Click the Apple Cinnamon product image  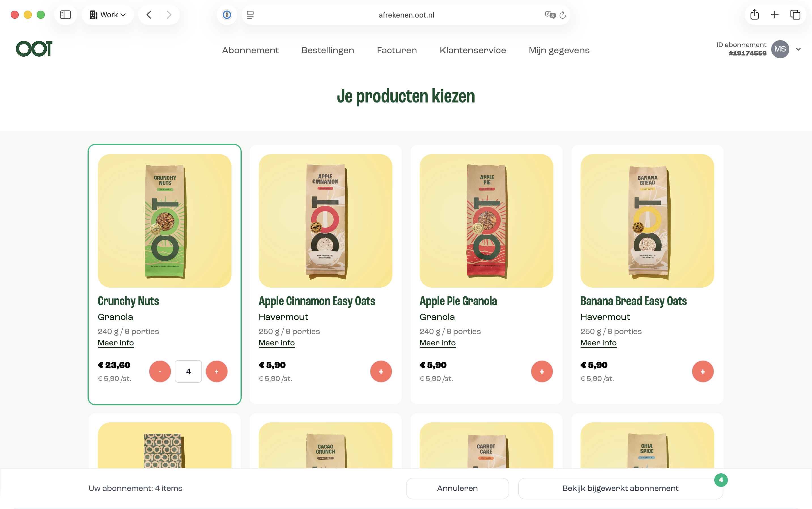pyautogui.click(x=326, y=221)
